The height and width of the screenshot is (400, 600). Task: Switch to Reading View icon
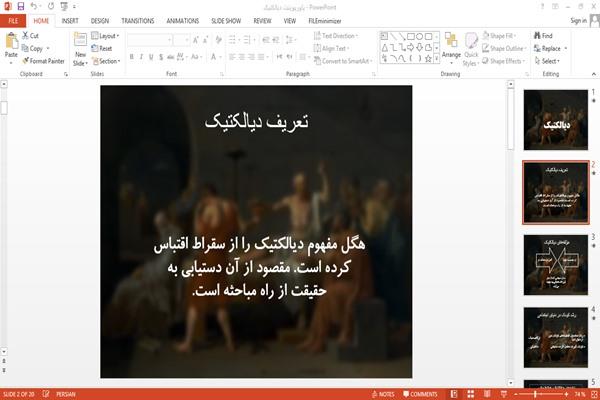coord(487,394)
